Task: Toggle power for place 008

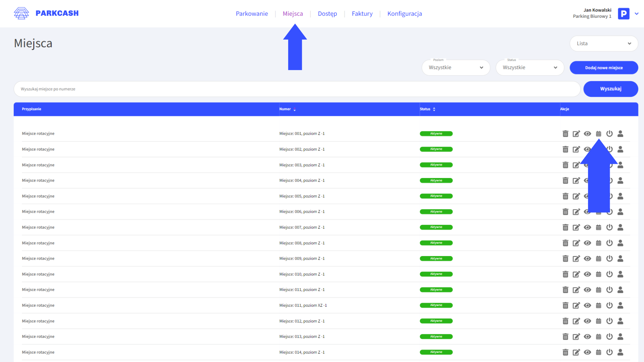Action: pos(609,243)
